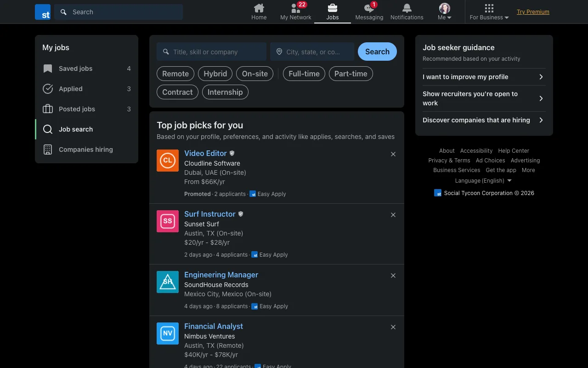Image resolution: width=588 pixels, height=368 pixels.
Task: Click the SoundHouse Records logo
Action: tap(168, 282)
